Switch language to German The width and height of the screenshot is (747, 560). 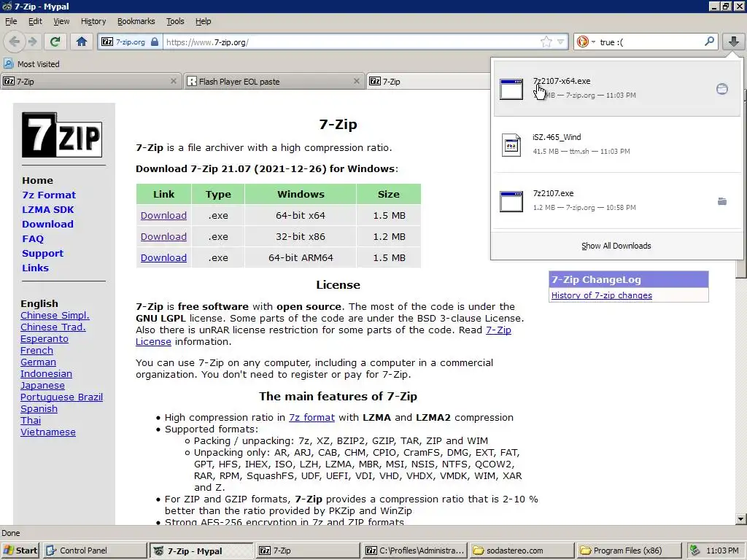[x=38, y=362]
